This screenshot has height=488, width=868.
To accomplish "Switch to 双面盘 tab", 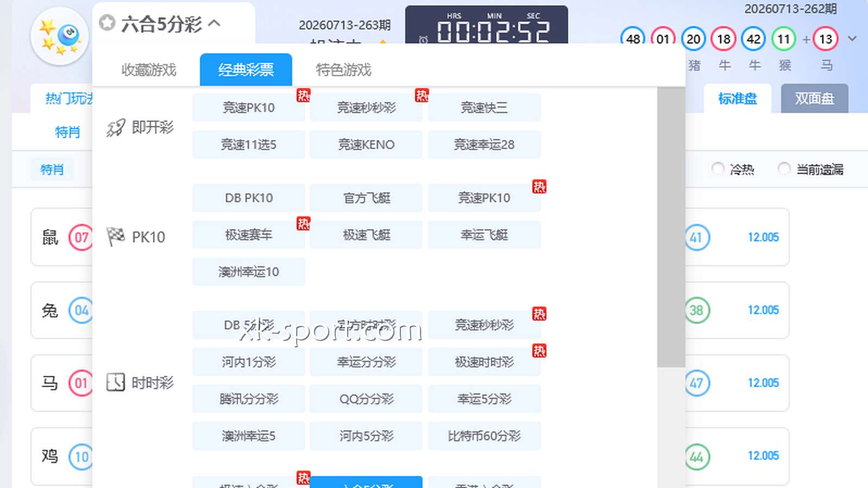I will point(814,98).
